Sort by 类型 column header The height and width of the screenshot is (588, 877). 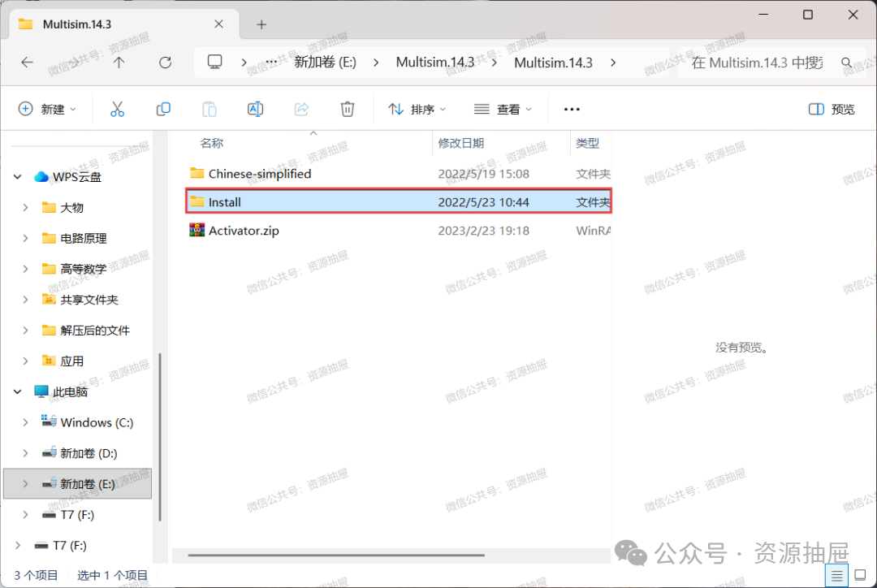(x=588, y=143)
